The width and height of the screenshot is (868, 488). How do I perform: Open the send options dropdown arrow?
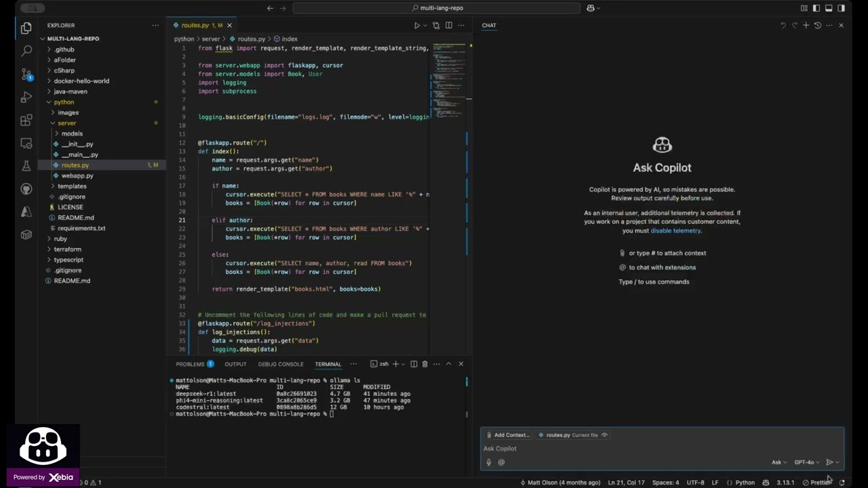(837, 462)
